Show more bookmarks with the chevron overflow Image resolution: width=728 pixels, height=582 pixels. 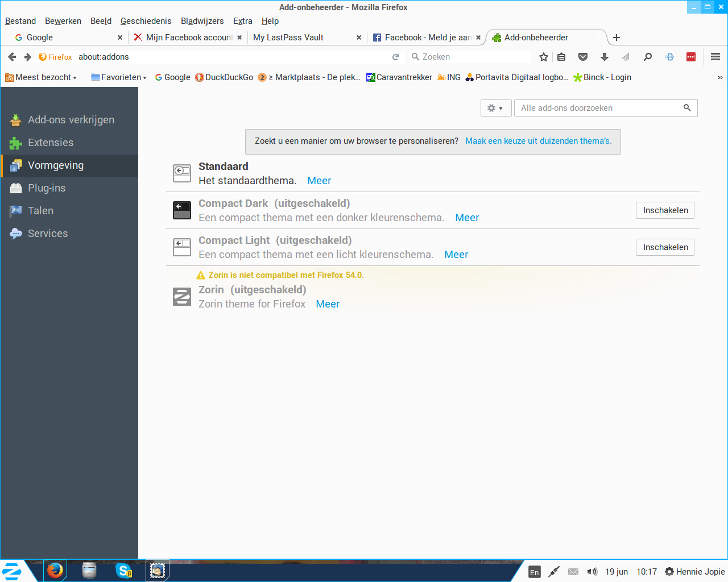click(x=720, y=77)
